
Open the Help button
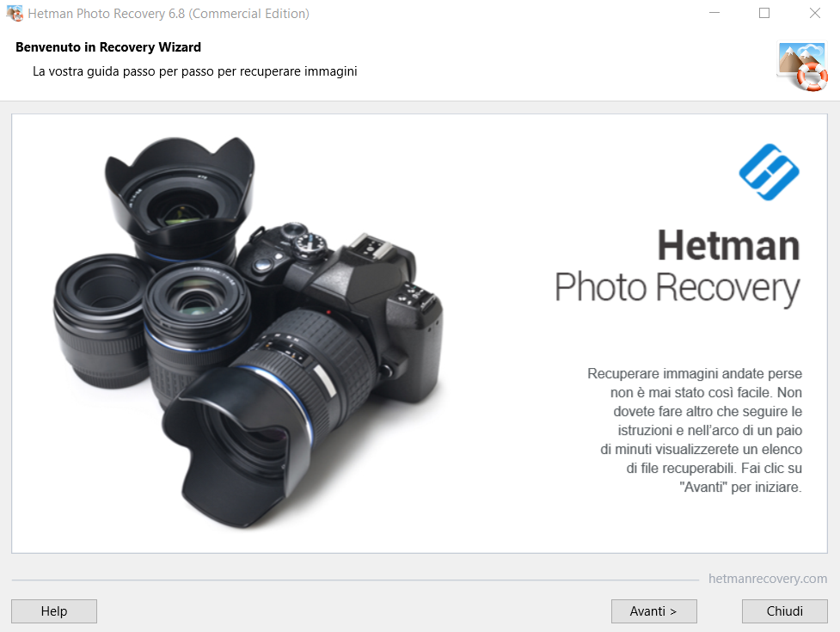coord(54,611)
